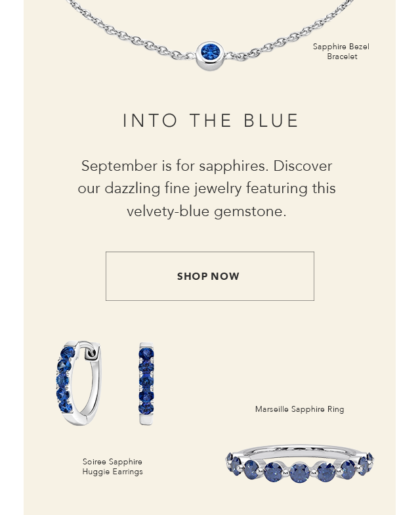
Task: Click the hinge clasp inside the hoop earring
Action: coord(90,353)
